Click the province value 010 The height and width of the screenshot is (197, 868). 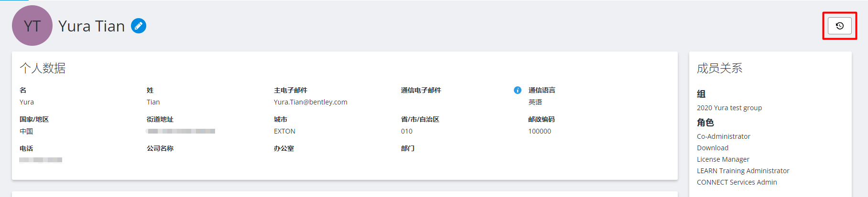pos(406,131)
